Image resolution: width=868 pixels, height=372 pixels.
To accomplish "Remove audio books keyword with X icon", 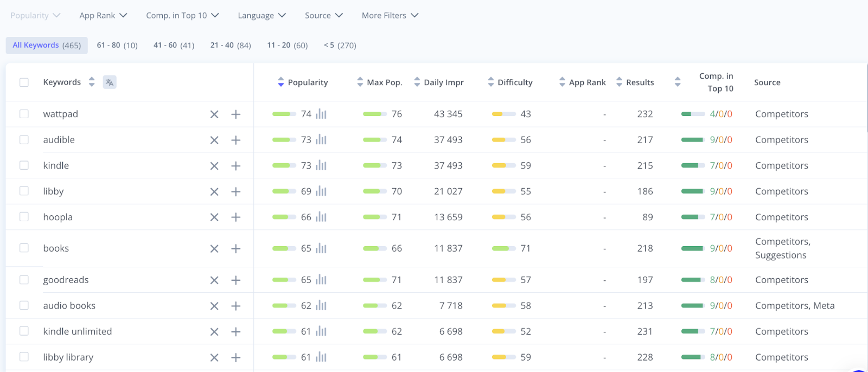I will coord(214,306).
